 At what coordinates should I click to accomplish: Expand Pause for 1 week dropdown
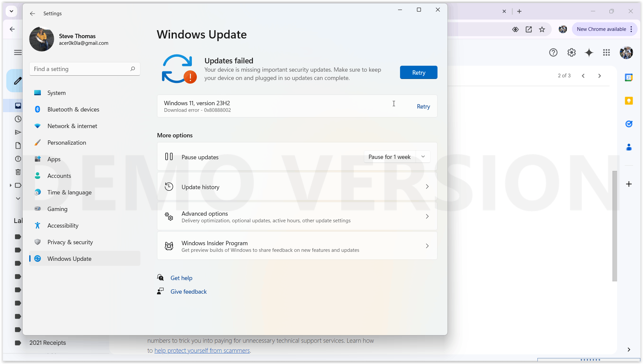[x=423, y=157]
